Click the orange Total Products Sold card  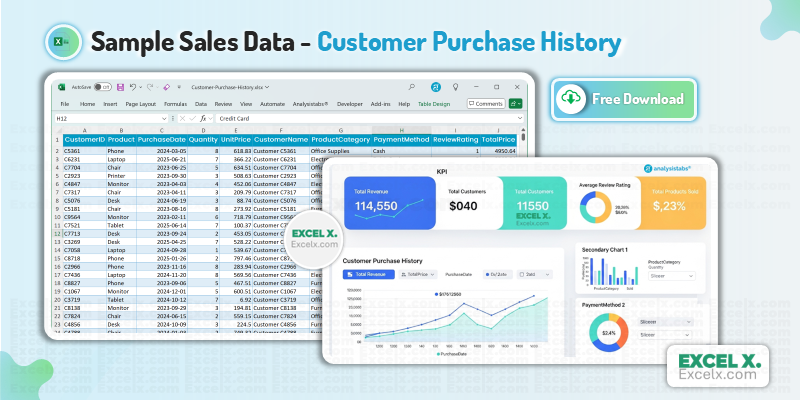(x=671, y=203)
